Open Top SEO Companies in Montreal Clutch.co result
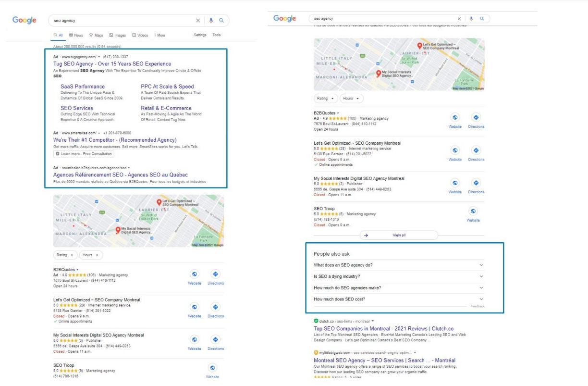Image resolution: width=588 pixels, height=386 pixels. [x=383, y=329]
